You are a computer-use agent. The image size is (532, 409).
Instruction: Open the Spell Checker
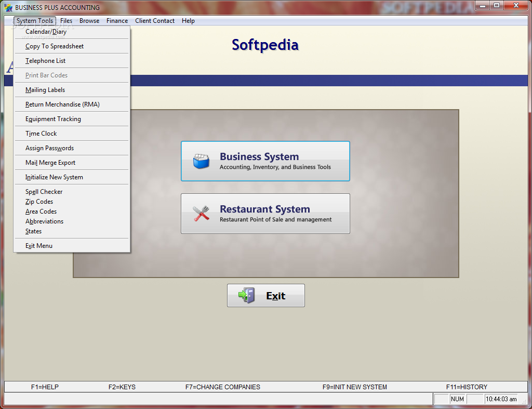point(72,192)
